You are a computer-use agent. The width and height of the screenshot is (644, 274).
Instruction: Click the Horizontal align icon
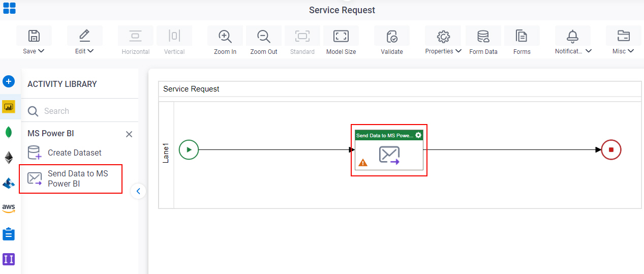tap(135, 36)
